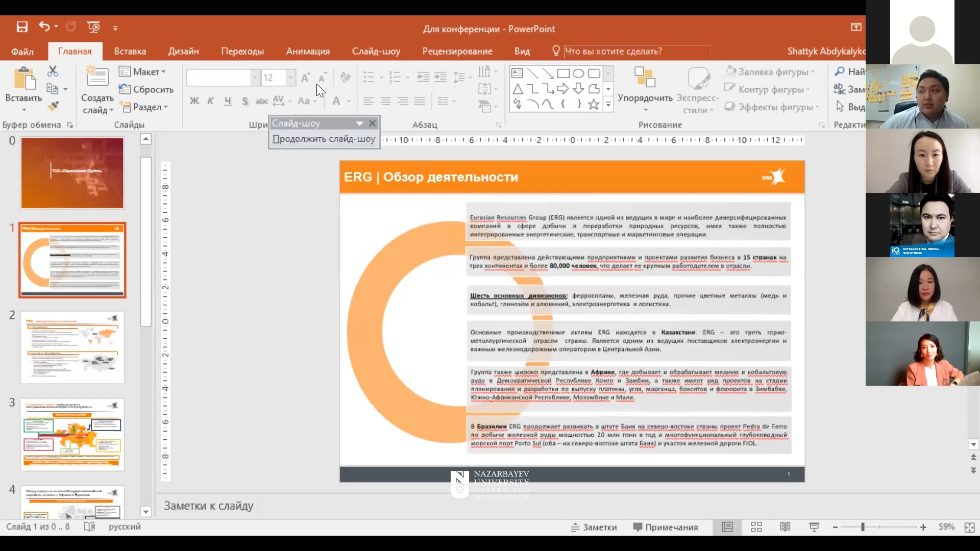980x551 pixels.
Task: Start slideshow from status bar icon
Action: [x=814, y=527]
